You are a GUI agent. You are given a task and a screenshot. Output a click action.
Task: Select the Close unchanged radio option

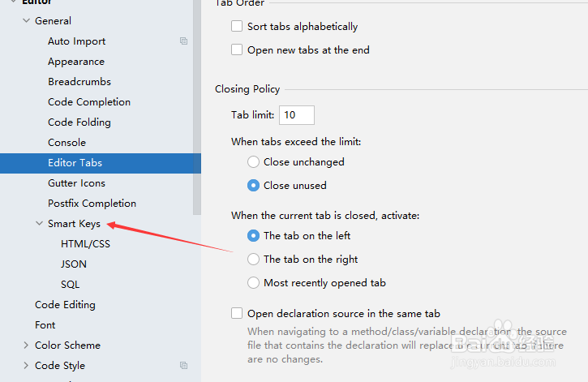pyautogui.click(x=253, y=162)
